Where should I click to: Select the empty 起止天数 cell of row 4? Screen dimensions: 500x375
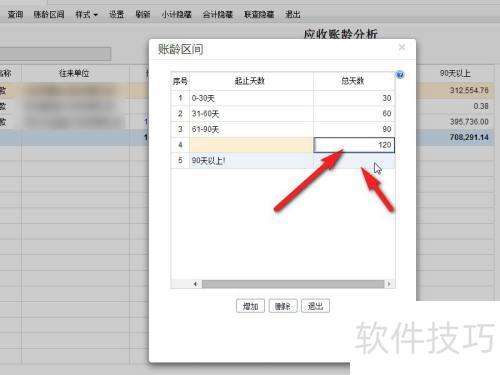(x=251, y=145)
